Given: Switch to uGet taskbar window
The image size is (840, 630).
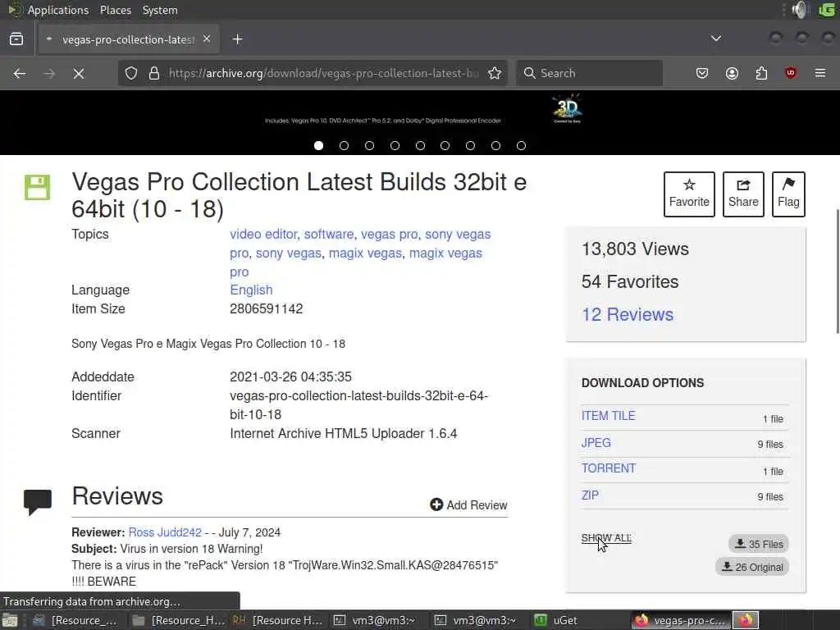Looking at the screenshot, I should click(556, 620).
